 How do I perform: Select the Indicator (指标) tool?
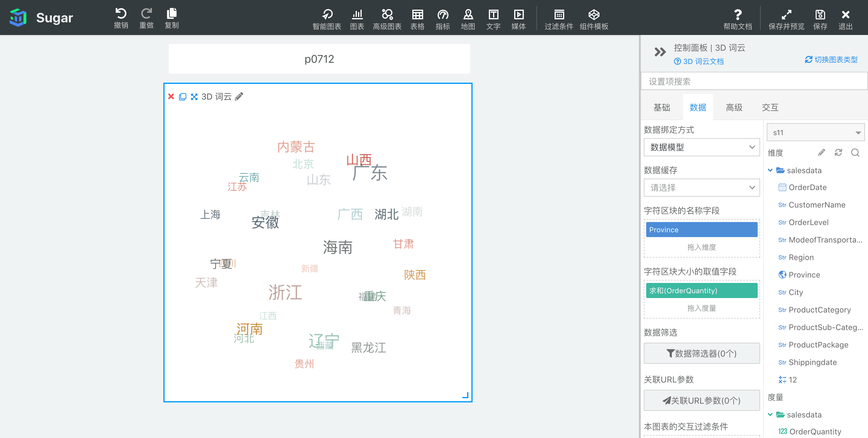tap(443, 19)
